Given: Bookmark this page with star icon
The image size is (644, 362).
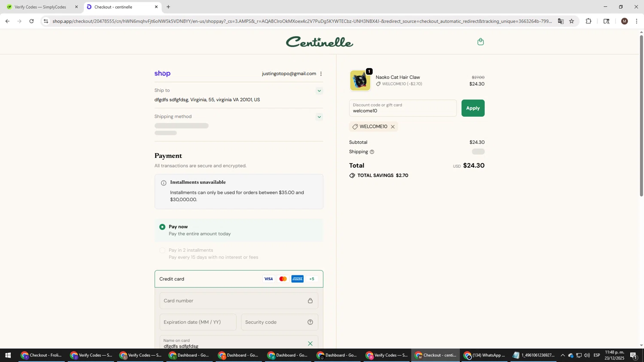Looking at the screenshot, I should click(x=571, y=21).
